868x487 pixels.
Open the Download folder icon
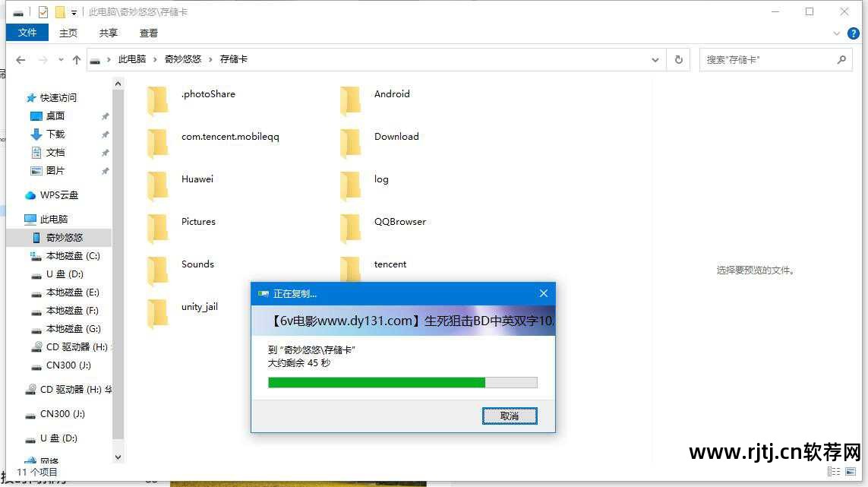tap(350, 144)
